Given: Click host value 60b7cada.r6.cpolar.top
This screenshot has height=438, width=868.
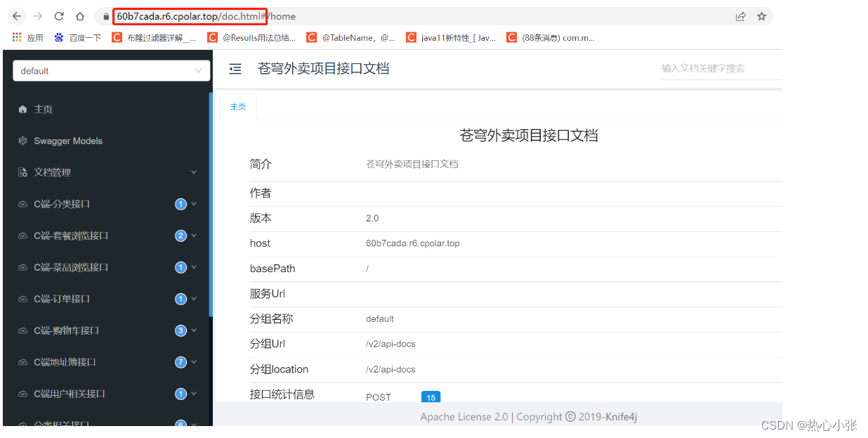Looking at the screenshot, I should (413, 243).
